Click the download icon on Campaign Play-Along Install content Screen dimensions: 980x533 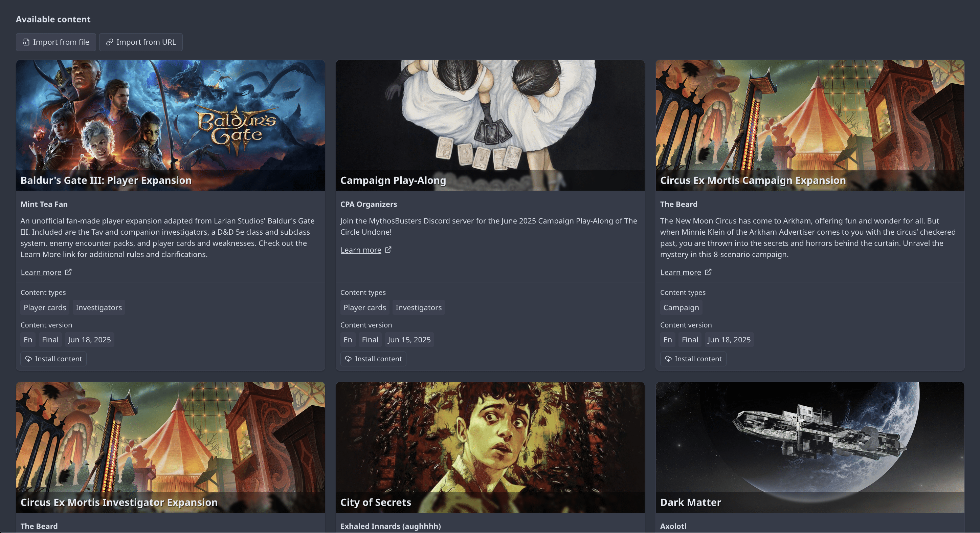[x=349, y=358]
